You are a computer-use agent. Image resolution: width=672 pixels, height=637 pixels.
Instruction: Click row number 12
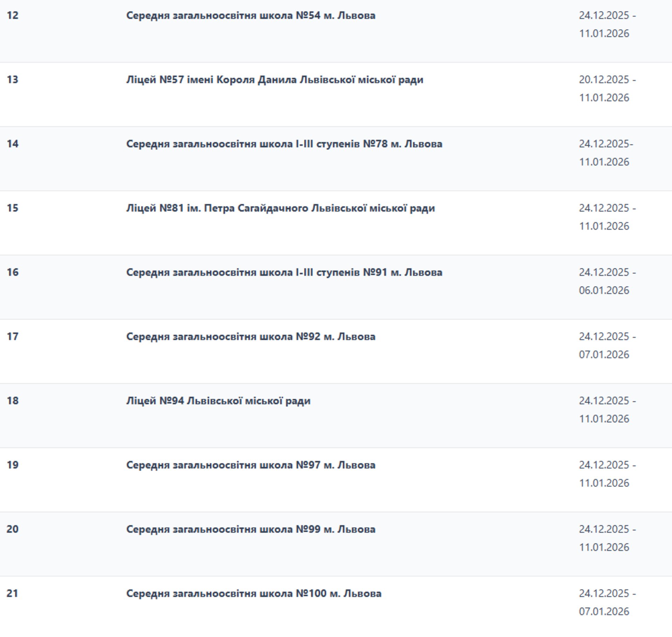click(13, 15)
